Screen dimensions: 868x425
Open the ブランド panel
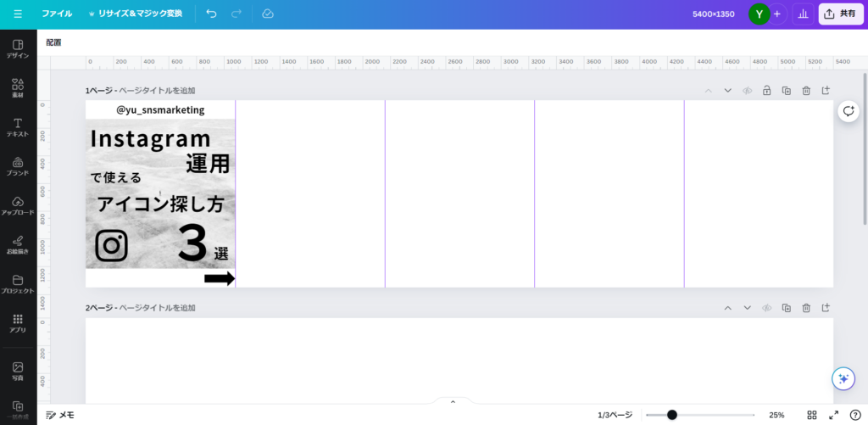point(18,166)
